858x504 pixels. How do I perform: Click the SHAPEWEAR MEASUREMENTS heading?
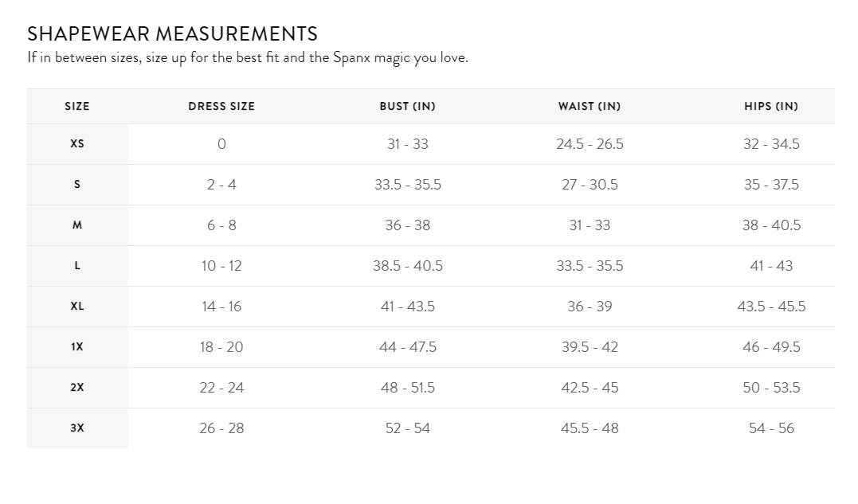[x=172, y=34]
